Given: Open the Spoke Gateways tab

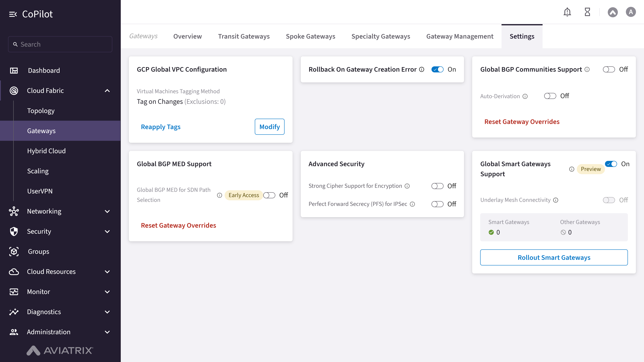Looking at the screenshot, I should click(x=311, y=36).
